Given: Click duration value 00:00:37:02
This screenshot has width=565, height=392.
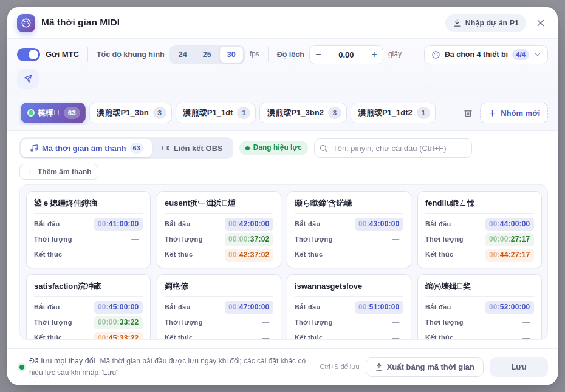Looking at the screenshot, I should click(x=249, y=239).
